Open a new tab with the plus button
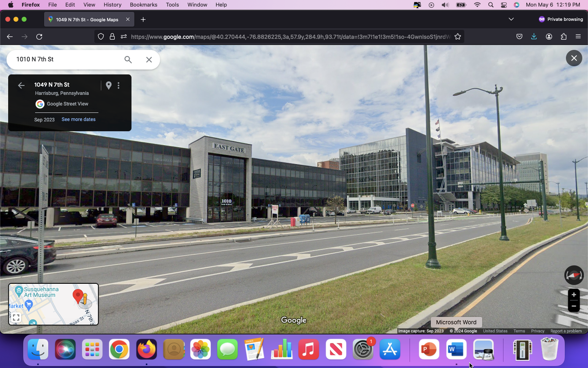588x368 pixels. pos(143,19)
